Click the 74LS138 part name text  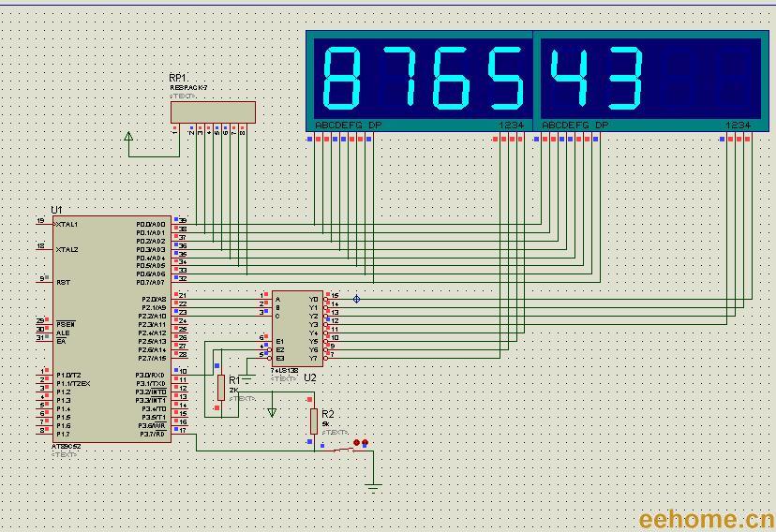coord(285,370)
